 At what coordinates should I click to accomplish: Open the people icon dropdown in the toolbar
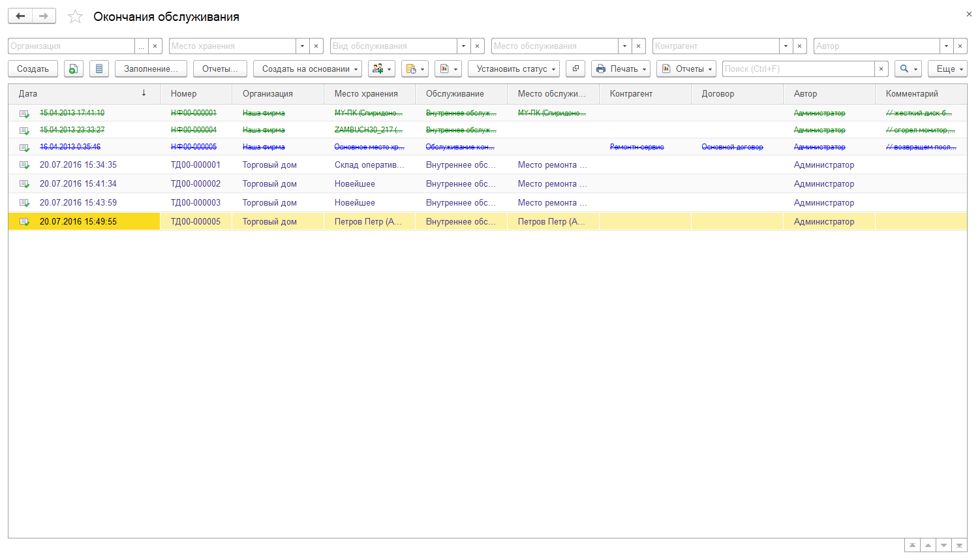pos(381,69)
